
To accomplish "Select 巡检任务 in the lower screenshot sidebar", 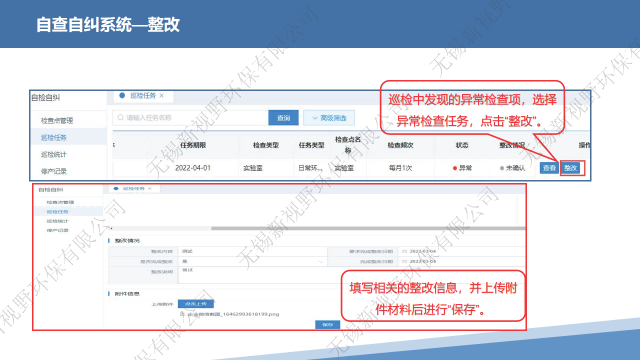I will (57, 212).
